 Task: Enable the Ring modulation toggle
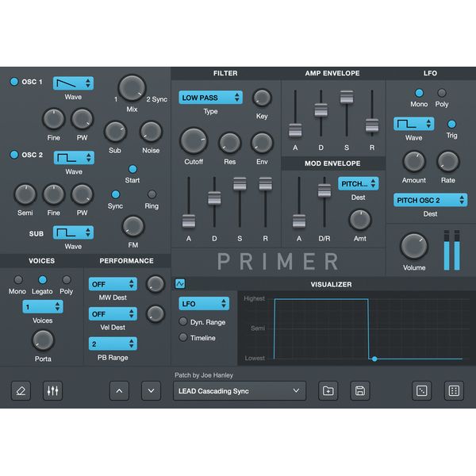(152, 194)
